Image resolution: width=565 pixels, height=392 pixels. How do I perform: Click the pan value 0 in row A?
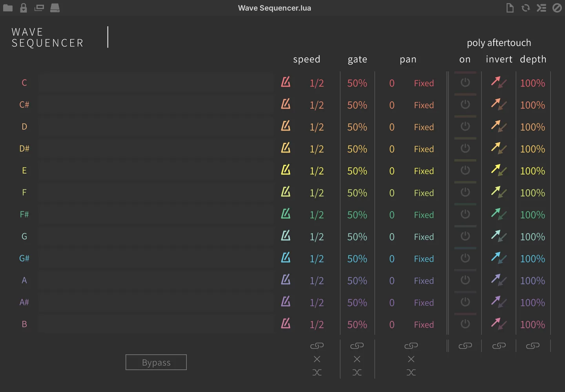[392, 281]
